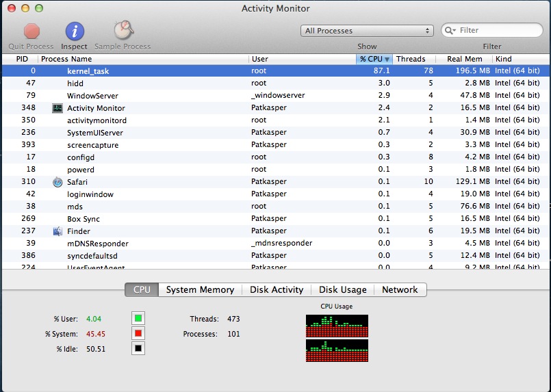Viewport: 551px width, 392px height.
Task: Select the Box Sync process row
Action: point(275,218)
